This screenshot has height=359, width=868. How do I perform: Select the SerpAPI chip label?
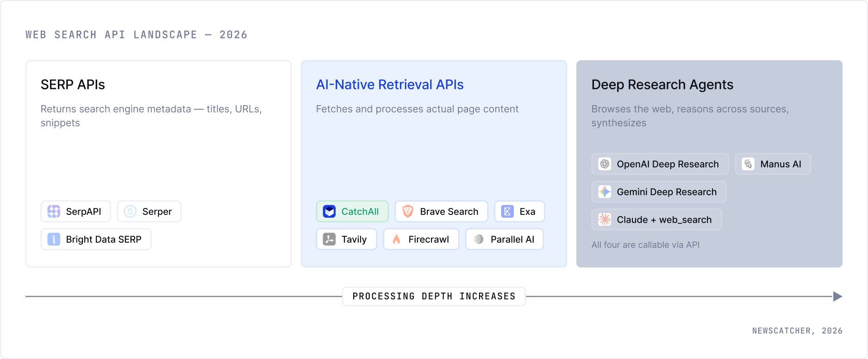(83, 212)
